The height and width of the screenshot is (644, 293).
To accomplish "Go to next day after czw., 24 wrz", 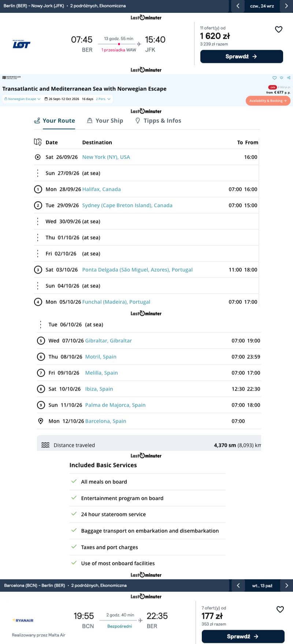I will pyautogui.click(x=286, y=6).
